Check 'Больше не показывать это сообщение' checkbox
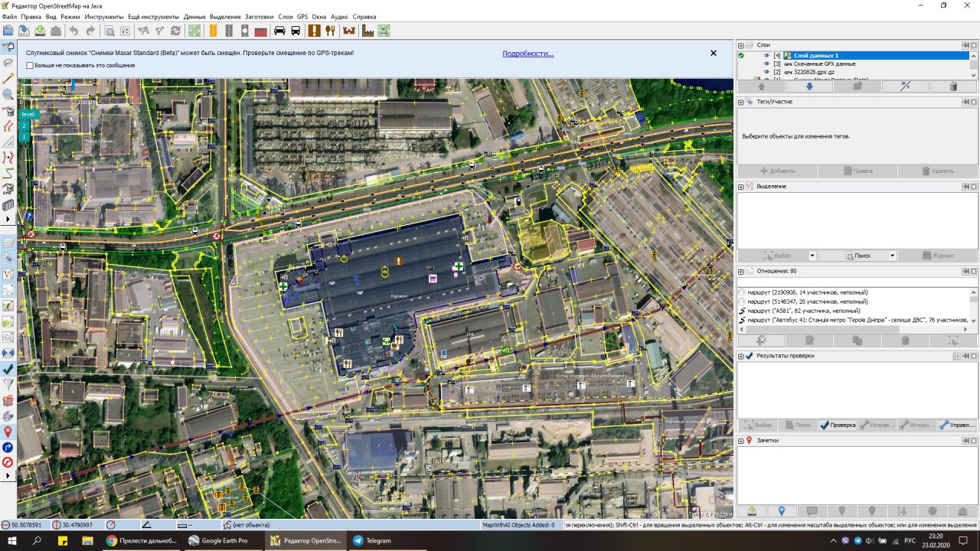The width and height of the screenshot is (980, 551). click(x=30, y=66)
